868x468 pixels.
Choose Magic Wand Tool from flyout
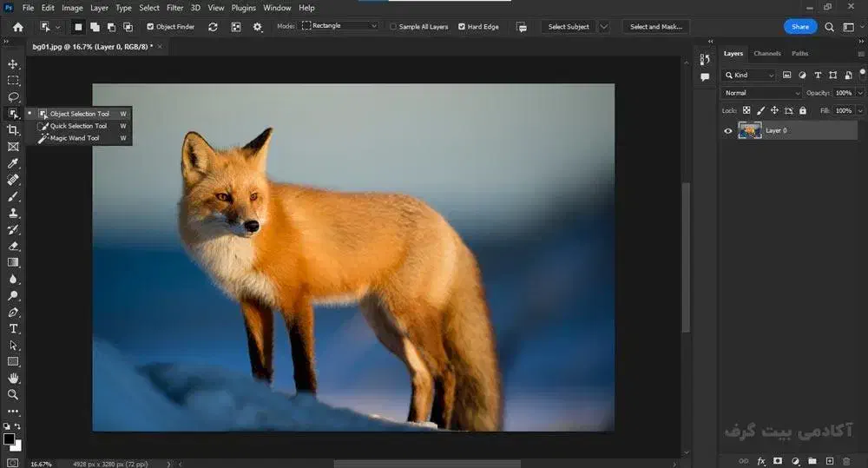point(74,138)
